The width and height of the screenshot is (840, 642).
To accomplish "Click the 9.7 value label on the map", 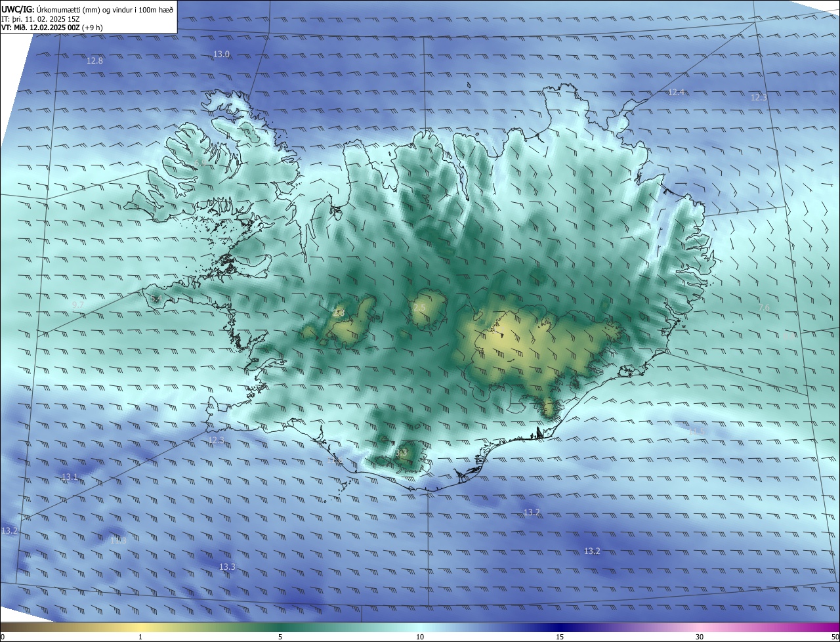I will click(78, 305).
